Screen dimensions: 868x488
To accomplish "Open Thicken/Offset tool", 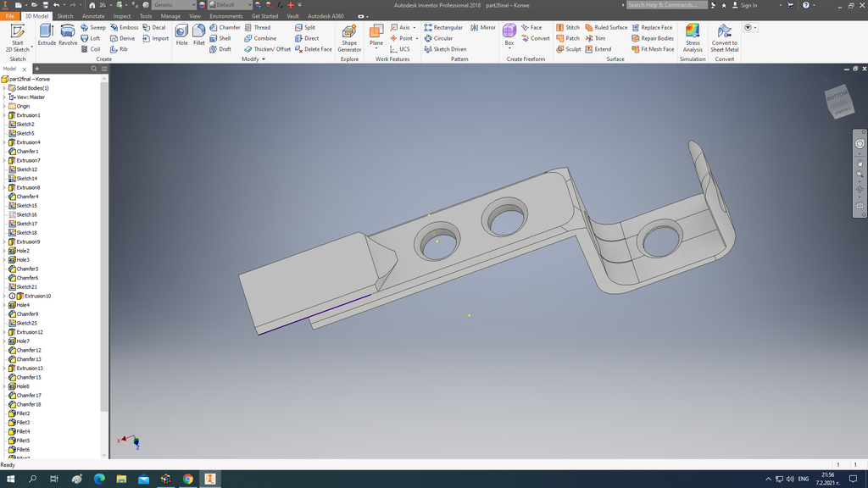I will tap(267, 49).
